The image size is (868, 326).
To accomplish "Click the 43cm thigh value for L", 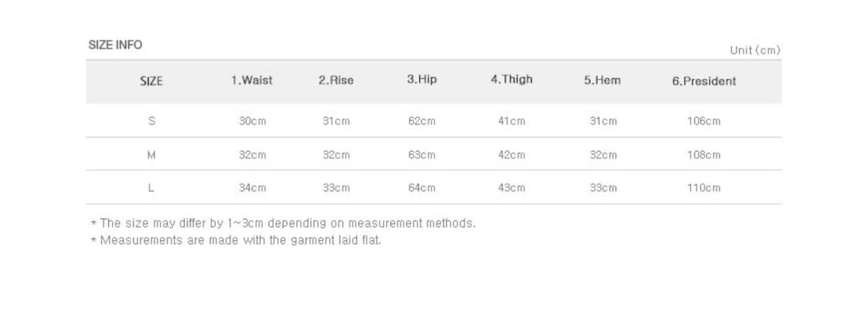I will (512, 188).
